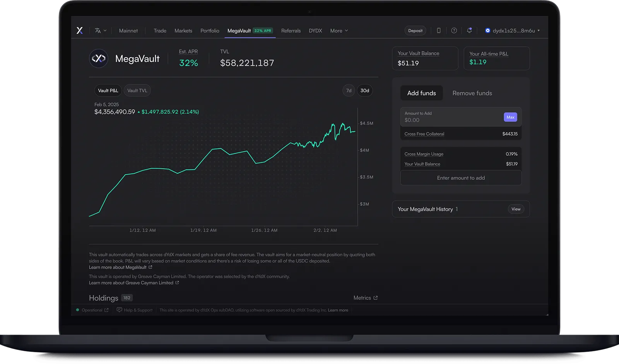Expand the wallet address dropdown dydx1s25...8m6u
Image resolution: width=619 pixels, height=364 pixels.
pos(512,31)
